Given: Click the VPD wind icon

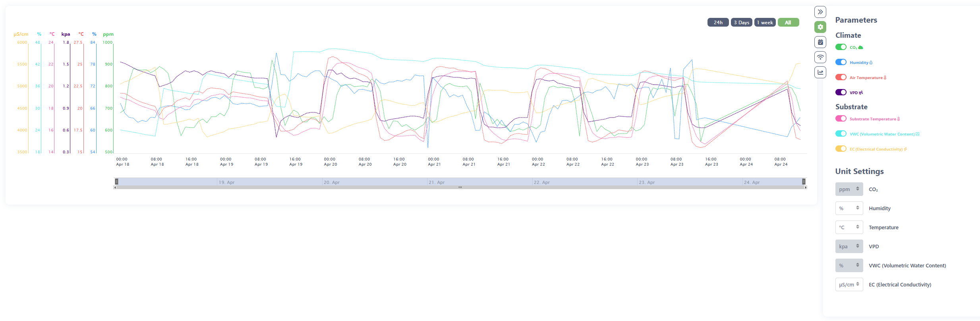Looking at the screenshot, I should [x=861, y=93].
